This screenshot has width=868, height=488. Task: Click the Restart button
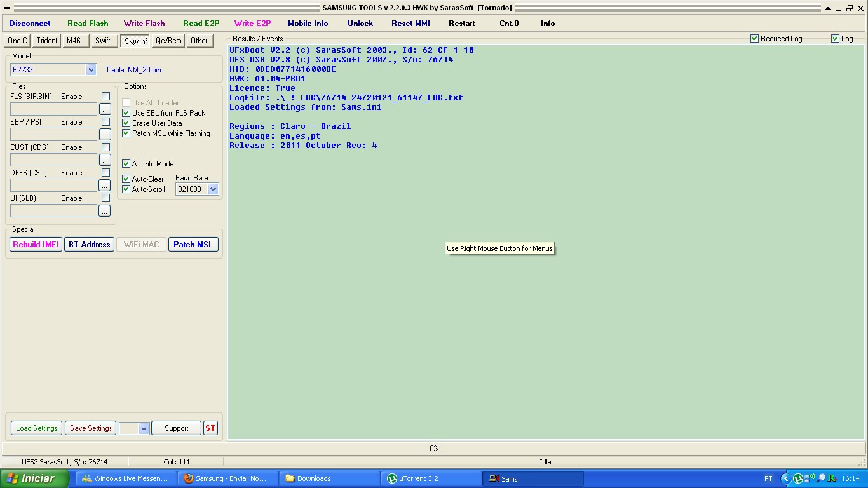(x=461, y=24)
